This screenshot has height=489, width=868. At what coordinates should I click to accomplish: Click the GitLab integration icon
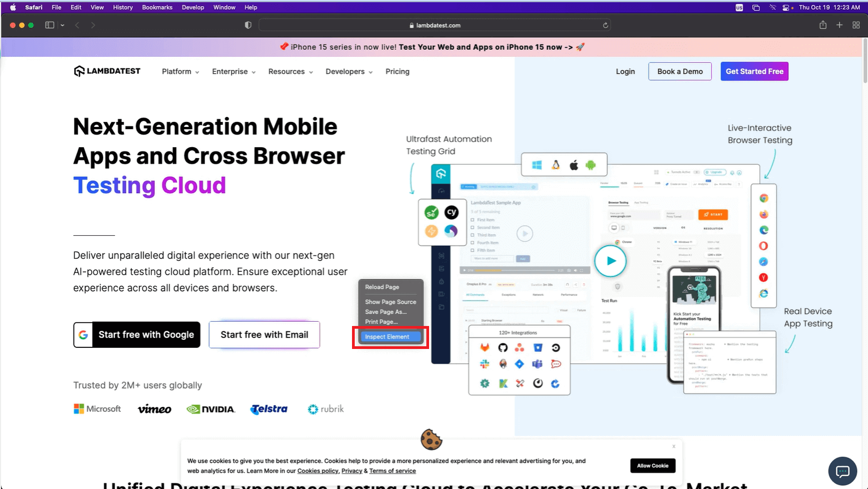[485, 347]
